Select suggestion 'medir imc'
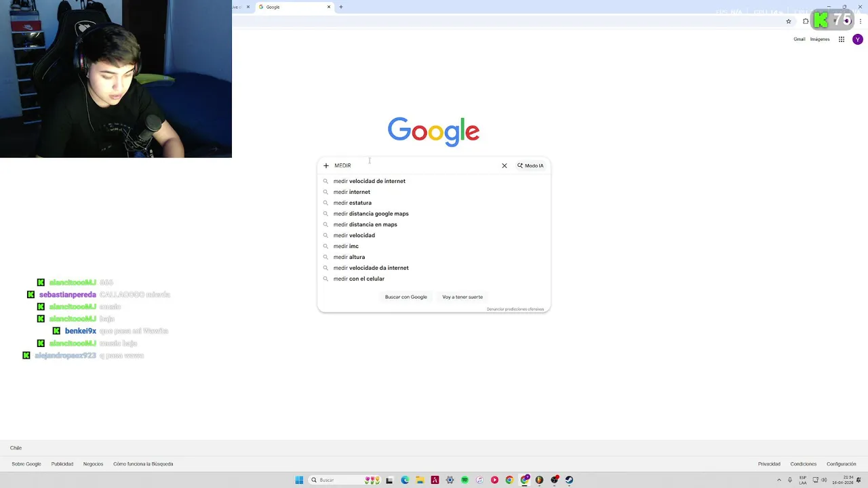Screen dimensions: 868x488 tap(434, 246)
